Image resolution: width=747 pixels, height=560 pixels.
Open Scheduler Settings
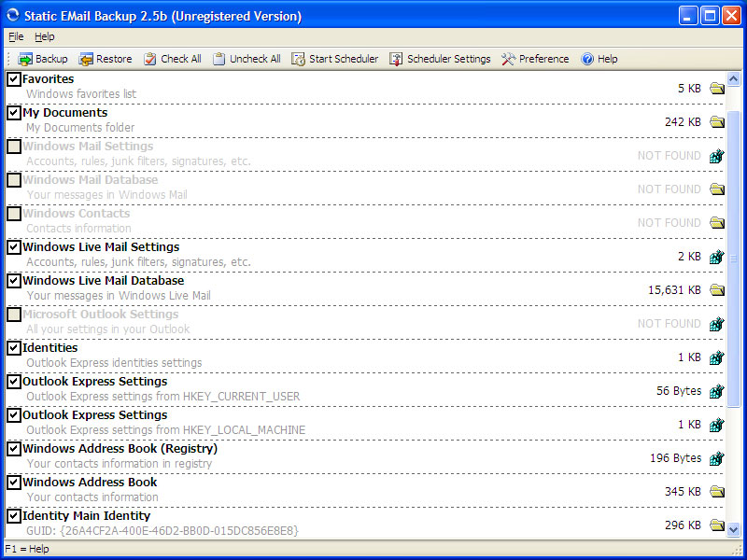[x=440, y=59]
